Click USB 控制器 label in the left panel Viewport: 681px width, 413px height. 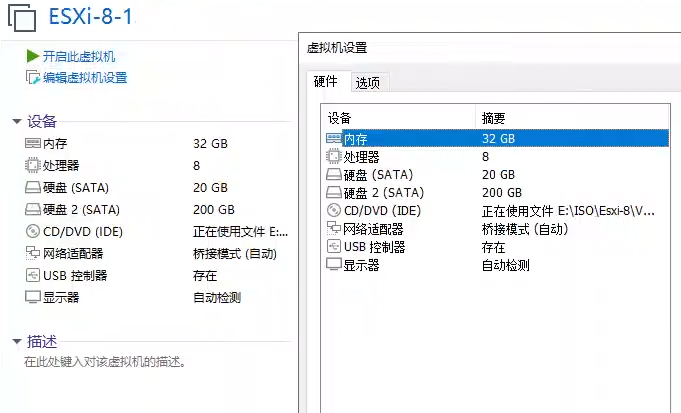coord(75,276)
